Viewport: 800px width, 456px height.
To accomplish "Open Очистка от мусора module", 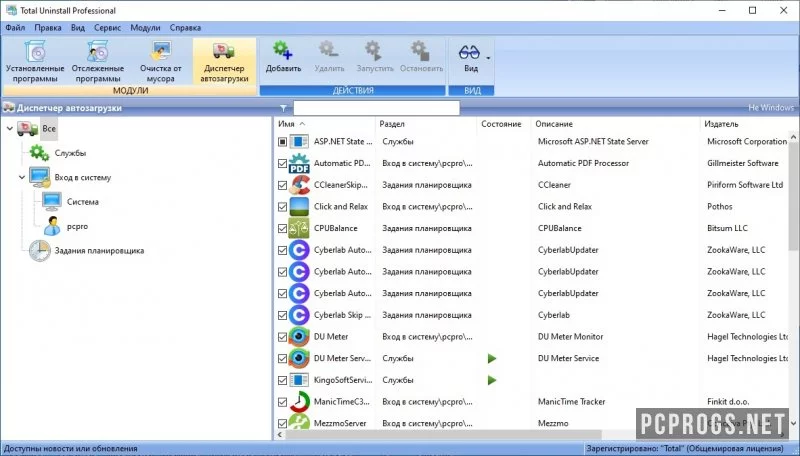I will click(161, 62).
